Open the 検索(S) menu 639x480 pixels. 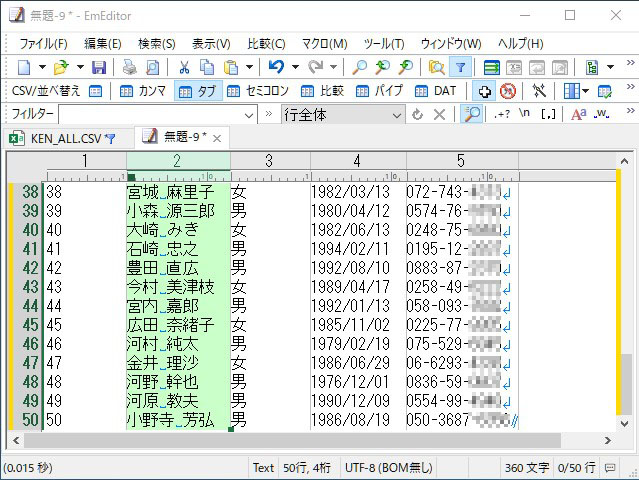click(x=156, y=44)
